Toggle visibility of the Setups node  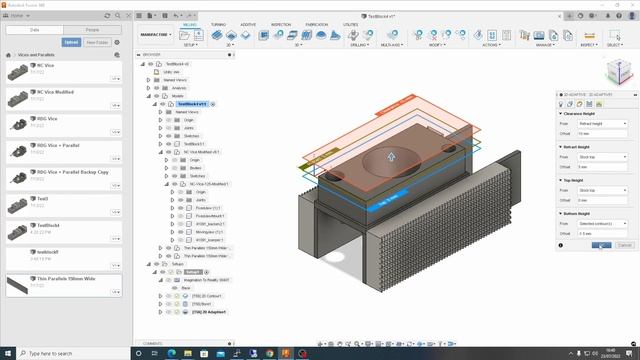(157, 264)
